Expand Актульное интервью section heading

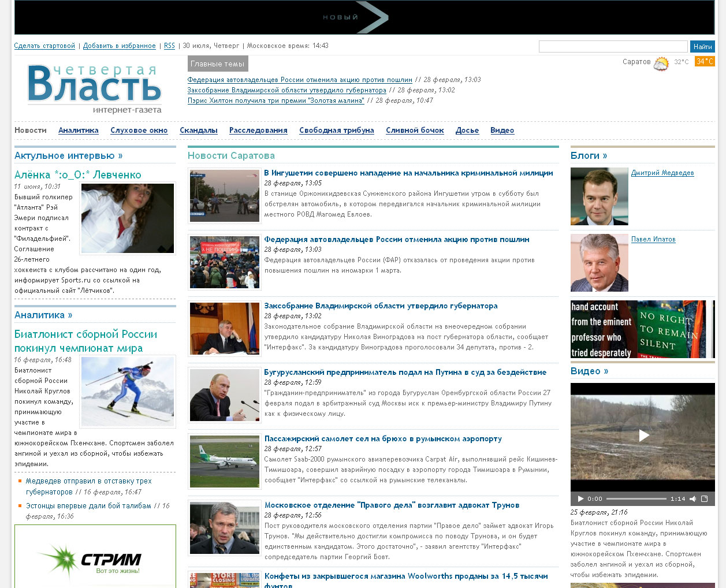pos(69,156)
